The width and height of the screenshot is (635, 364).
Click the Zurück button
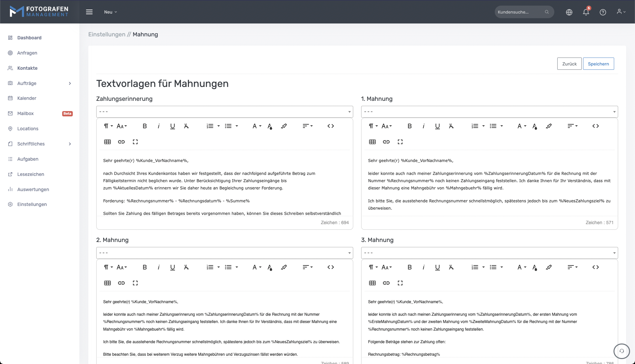coord(569,64)
